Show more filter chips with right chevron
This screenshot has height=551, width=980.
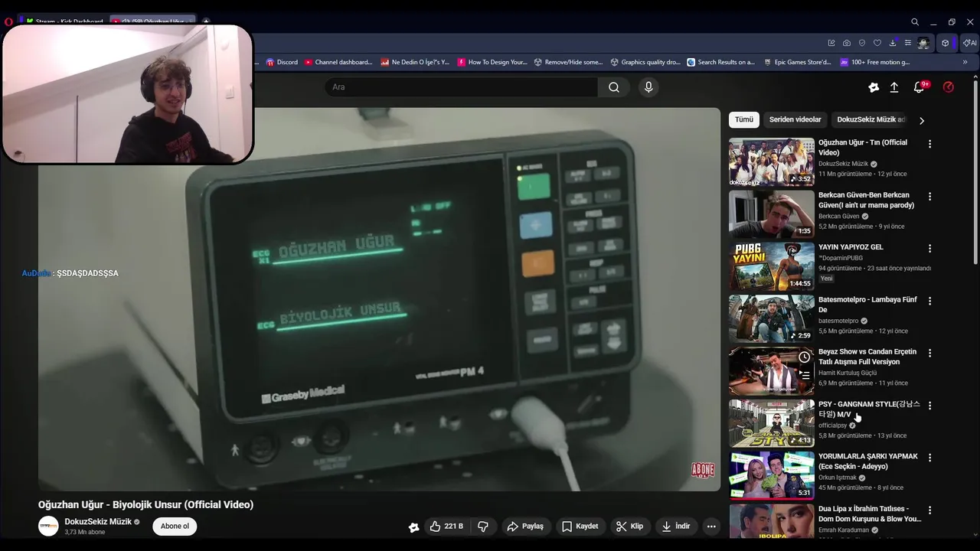[922, 120]
